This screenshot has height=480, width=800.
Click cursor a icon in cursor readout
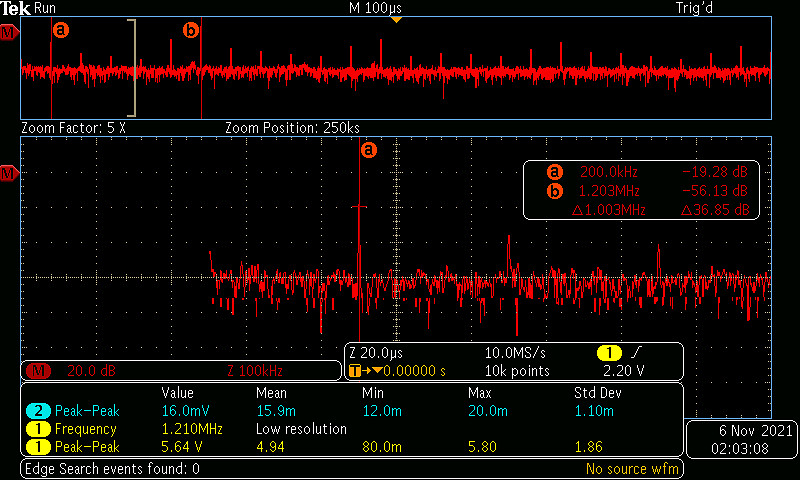555,172
